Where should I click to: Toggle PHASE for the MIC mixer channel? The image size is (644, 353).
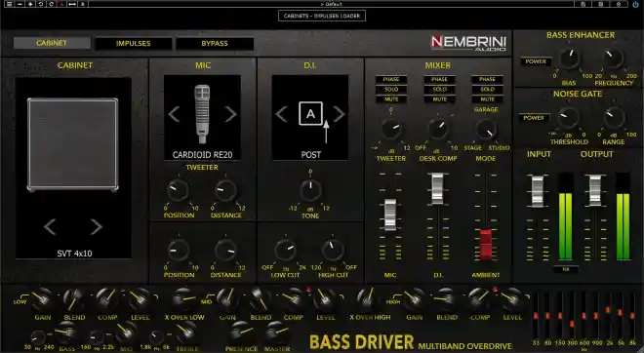tap(391, 79)
